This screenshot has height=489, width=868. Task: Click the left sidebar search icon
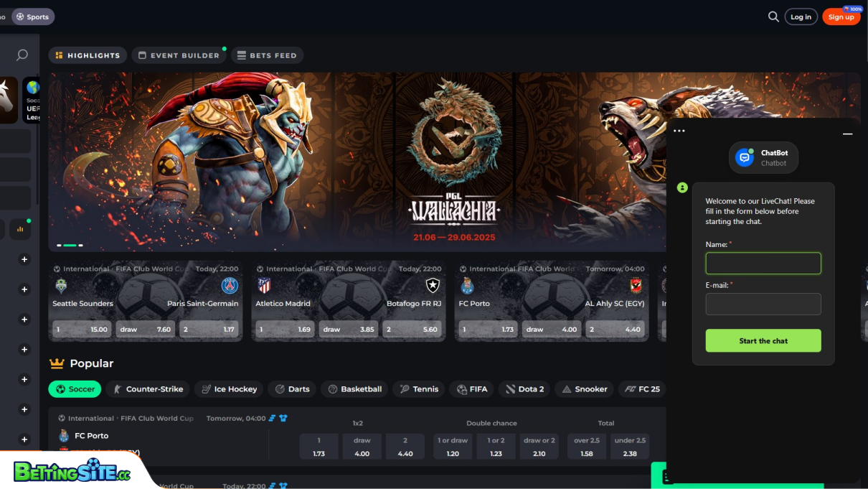(x=22, y=55)
